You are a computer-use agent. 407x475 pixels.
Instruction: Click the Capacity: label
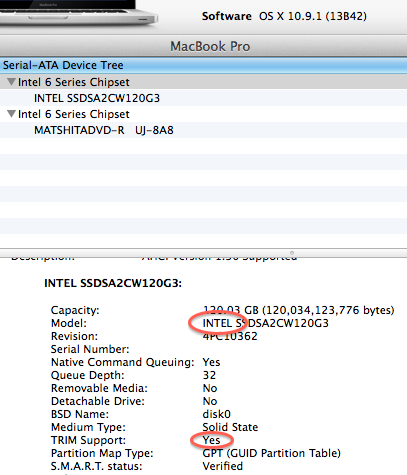(x=75, y=310)
